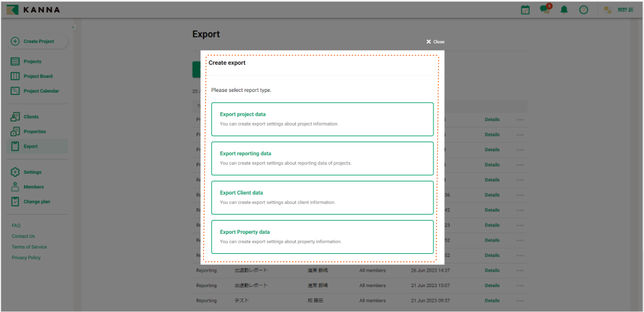Choose Export reporting data option
This screenshot has height=312, width=644.
[x=322, y=158]
